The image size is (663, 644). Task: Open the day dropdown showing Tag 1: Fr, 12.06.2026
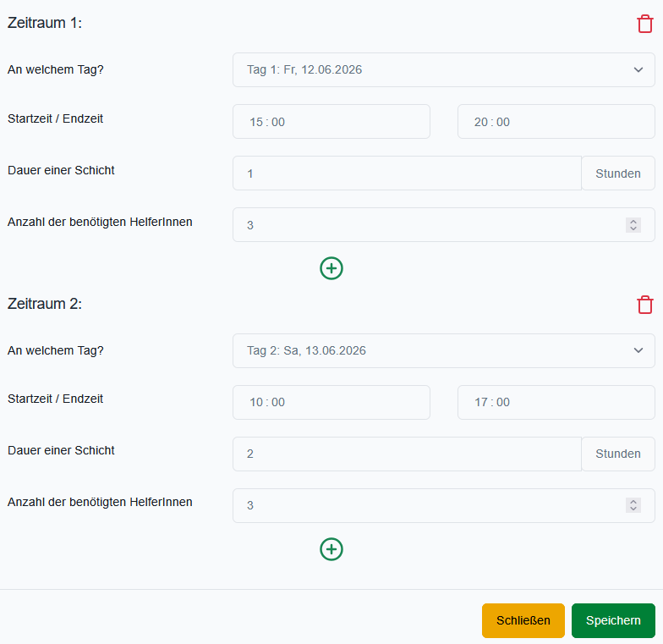443,70
